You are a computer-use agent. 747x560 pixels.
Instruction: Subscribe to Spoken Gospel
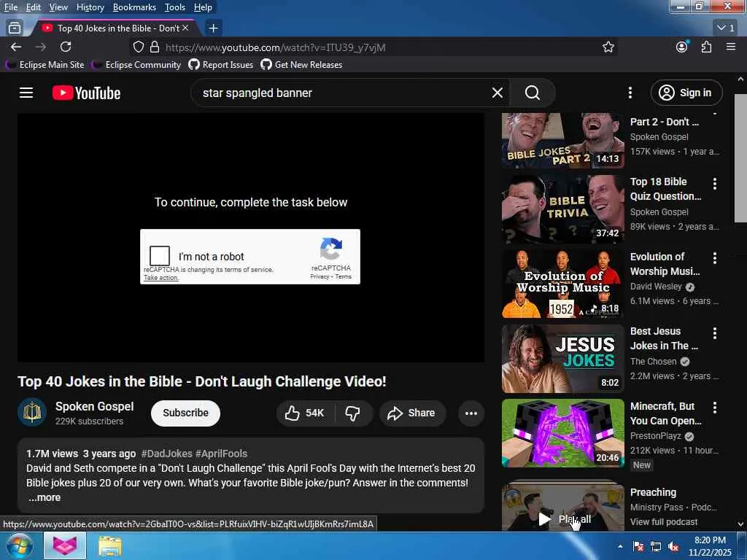click(x=185, y=413)
